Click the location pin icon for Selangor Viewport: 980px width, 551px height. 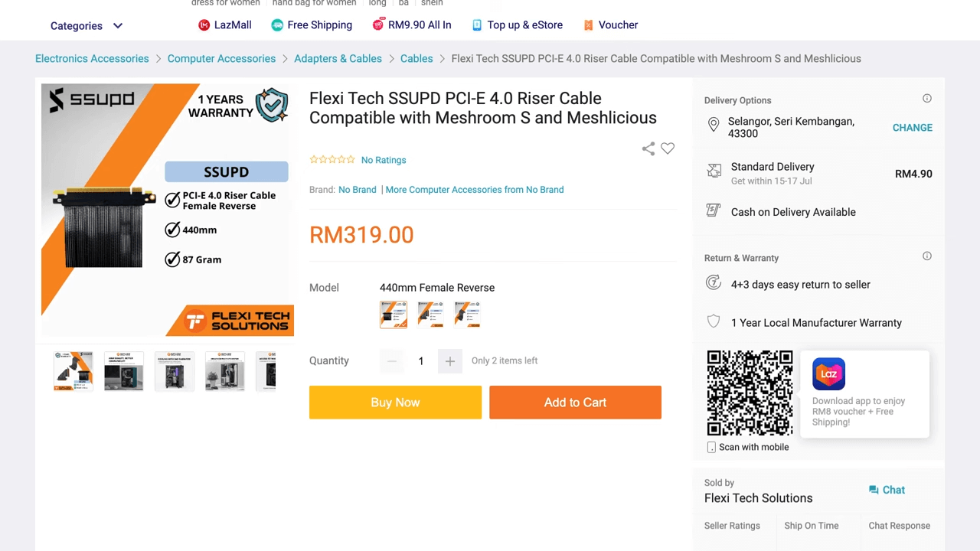(714, 124)
